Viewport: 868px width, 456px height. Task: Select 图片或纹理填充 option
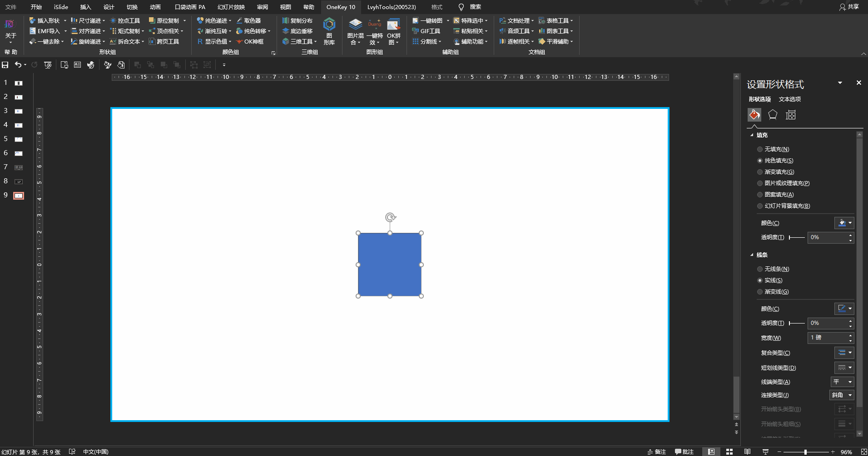click(784, 183)
